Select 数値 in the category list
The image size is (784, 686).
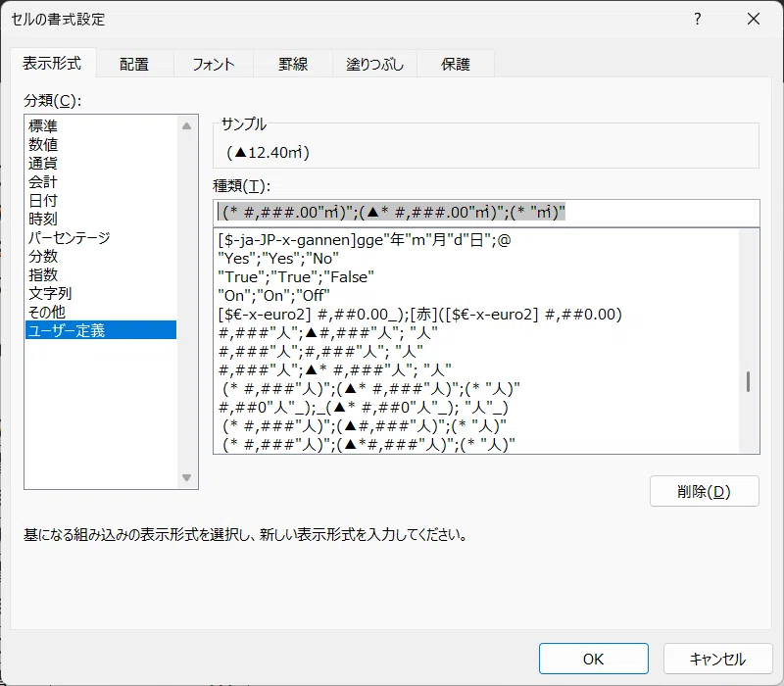pos(101,144)
